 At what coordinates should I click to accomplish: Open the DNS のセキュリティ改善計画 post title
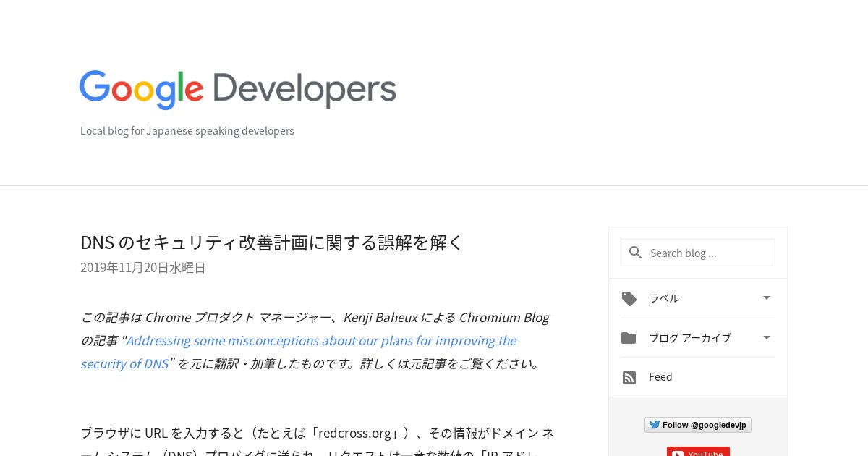(271, 242)
